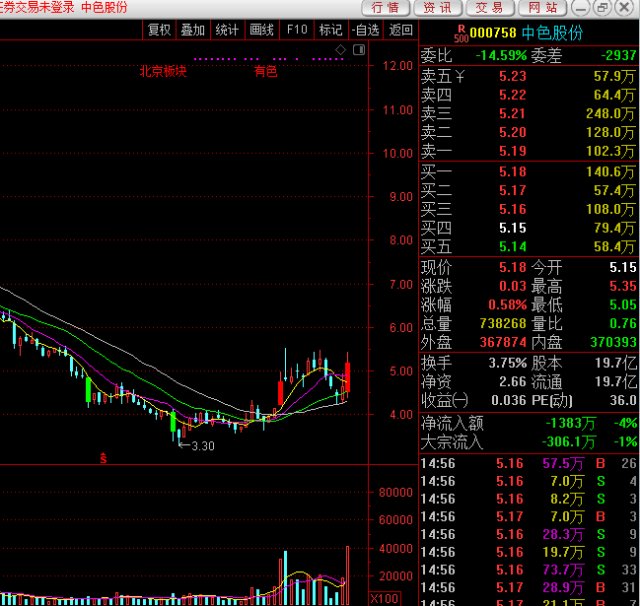This screenshot has height=606, width=640.
Task: Select 买三 price 5.16
Action: pos(513,209)
